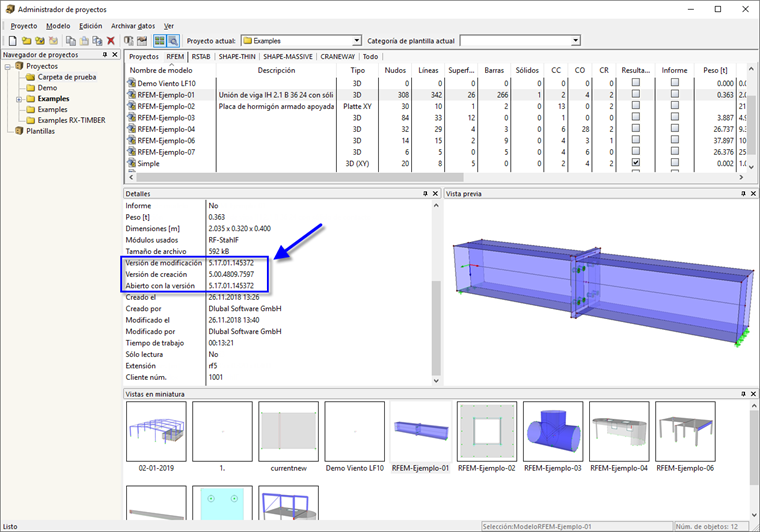Pin the Navegador de proyectos panel
The width and height of the screenshot is (760, 532).
(105, 55)
